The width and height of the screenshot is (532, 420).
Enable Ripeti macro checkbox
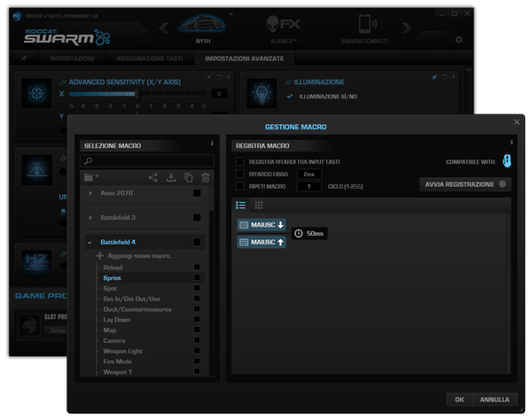tap(239, 186)
